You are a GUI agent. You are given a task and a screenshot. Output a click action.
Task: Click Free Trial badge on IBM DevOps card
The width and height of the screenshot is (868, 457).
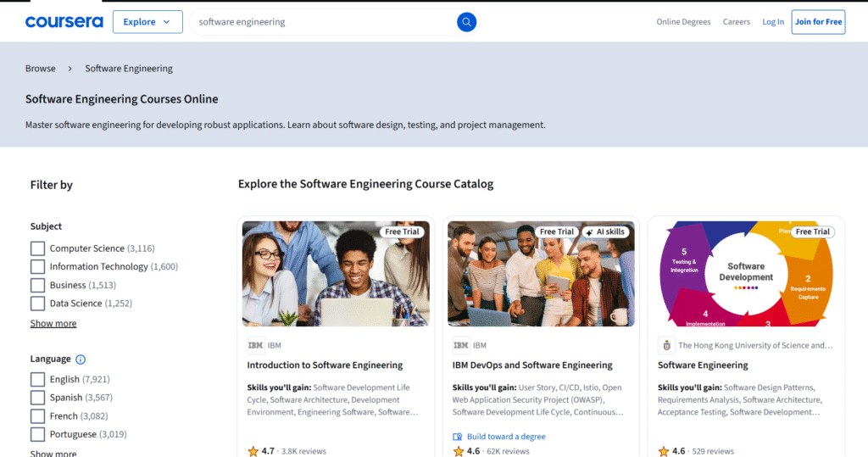tap(557, 231)
